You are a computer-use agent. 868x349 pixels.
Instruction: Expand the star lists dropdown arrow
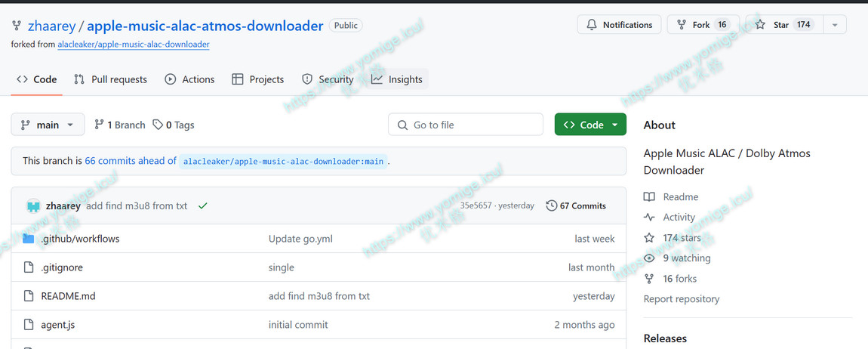[x=835, y=25]
